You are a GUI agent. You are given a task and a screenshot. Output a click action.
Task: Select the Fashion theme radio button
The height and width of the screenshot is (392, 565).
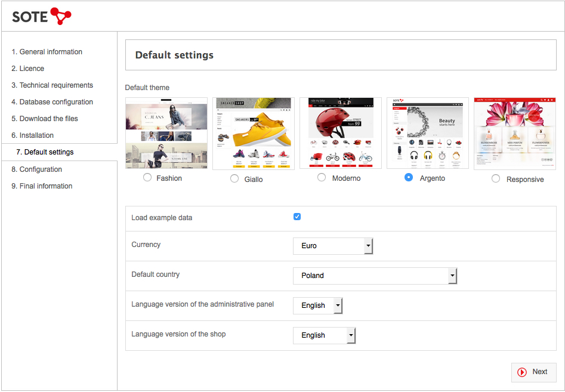point(147,177)
